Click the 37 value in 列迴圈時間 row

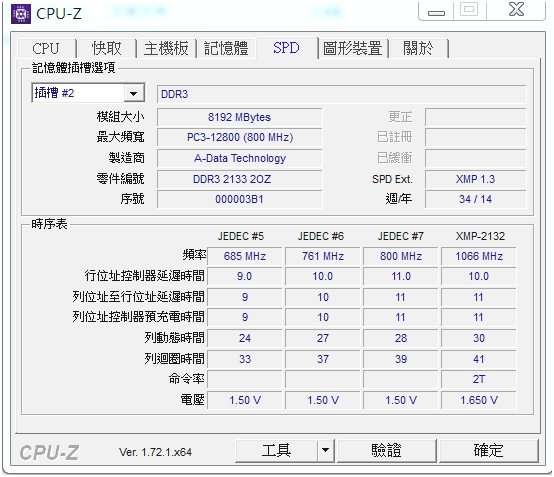[x=323, y=359]
